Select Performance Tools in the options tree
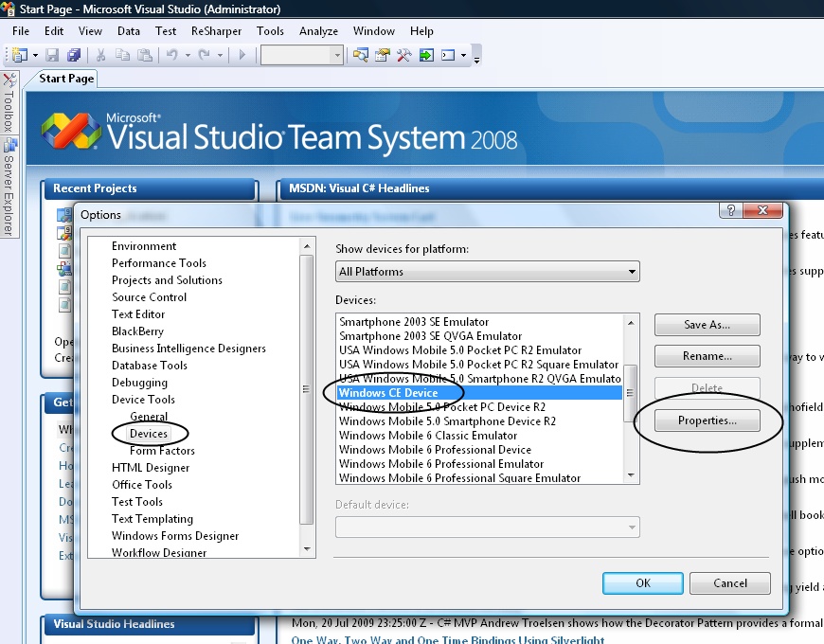The height and width of the screenshot is (644, 824). [x=159, y=263]
